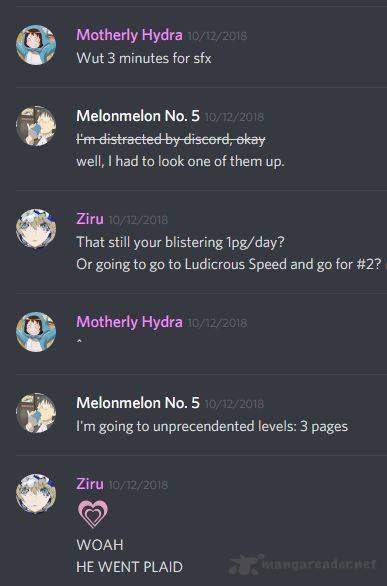Click Motherly Hydra's avatar in first message

tap(36, 45)
